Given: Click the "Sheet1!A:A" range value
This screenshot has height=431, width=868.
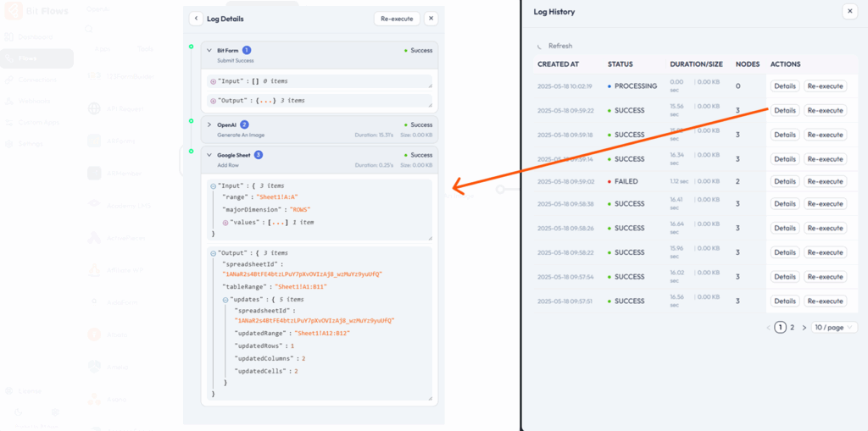Looking at the screenshot, I should click(x=277, y=197).
